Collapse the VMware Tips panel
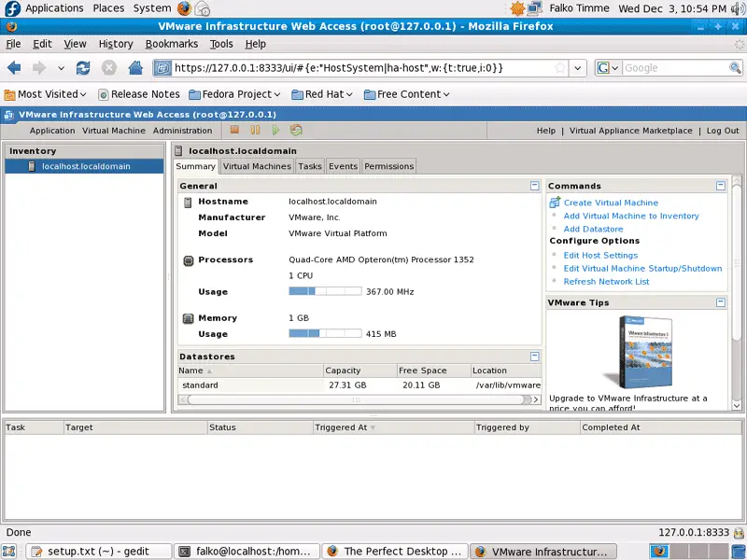This screenshot has height=560, width=747. pyautogui.click(x=721, y=302)
